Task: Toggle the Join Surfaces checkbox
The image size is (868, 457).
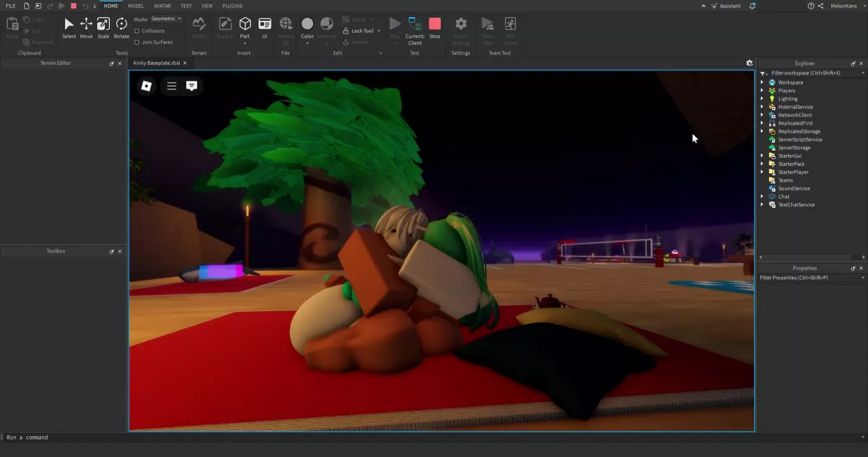Action: pos(137,43)
